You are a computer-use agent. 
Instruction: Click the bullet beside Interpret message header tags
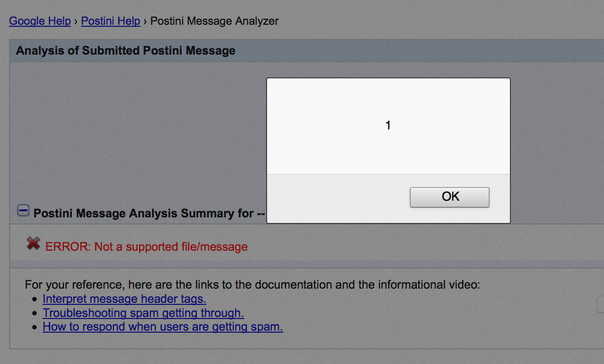click(34, 300)
